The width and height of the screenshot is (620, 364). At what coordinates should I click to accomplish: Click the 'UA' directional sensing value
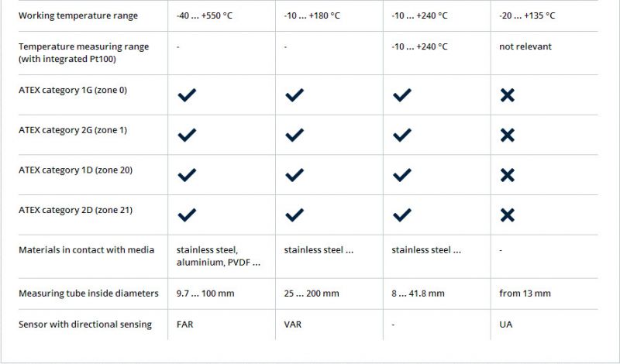505,325
